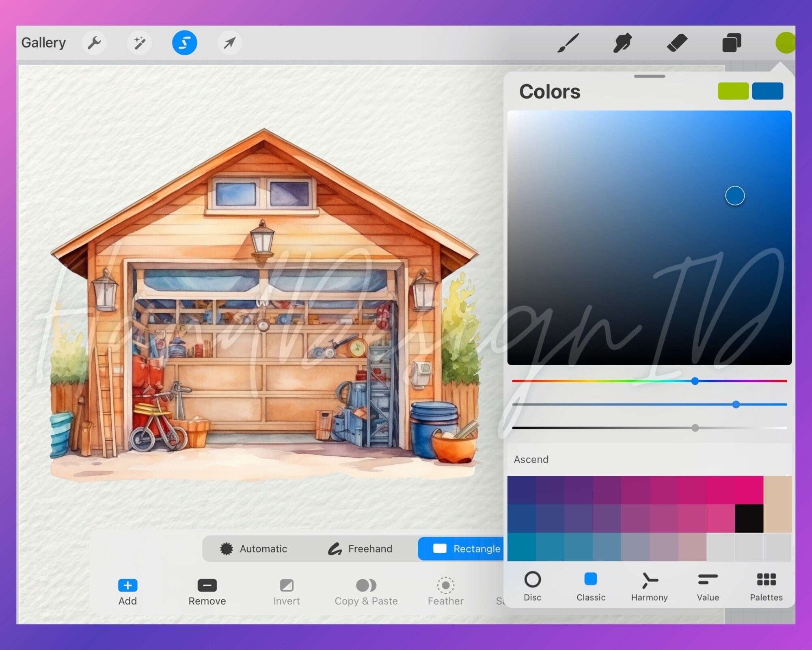This screenshot has width=812, height=650.
Task: Activate the Selection tool
Action: tap(184, 42)
